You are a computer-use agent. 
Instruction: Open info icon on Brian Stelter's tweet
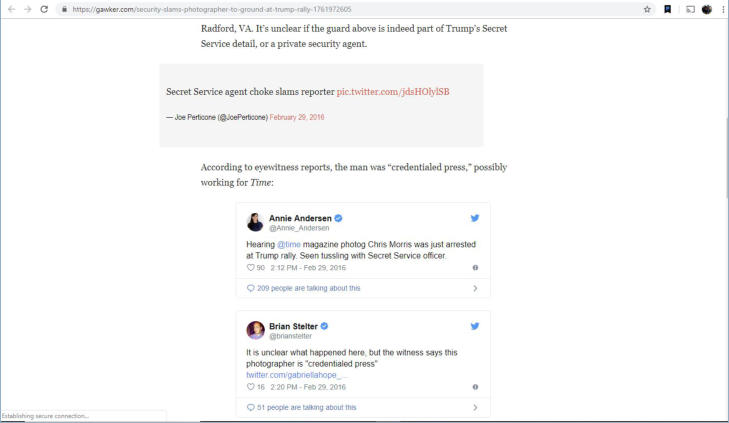coord(475,386)
